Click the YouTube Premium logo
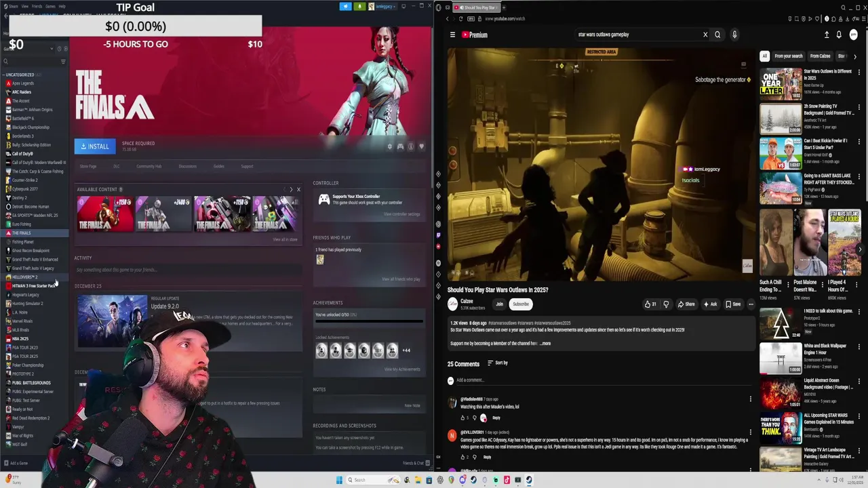868x488 pixels. [475, 35]
